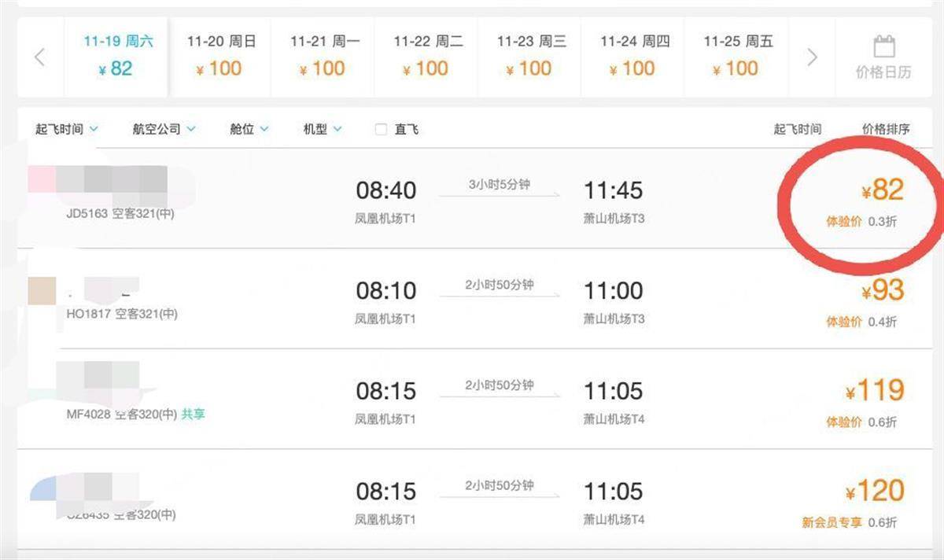
Task: Tick the 直飞 direct flight checkbox
Action: [x=382, y=129]
